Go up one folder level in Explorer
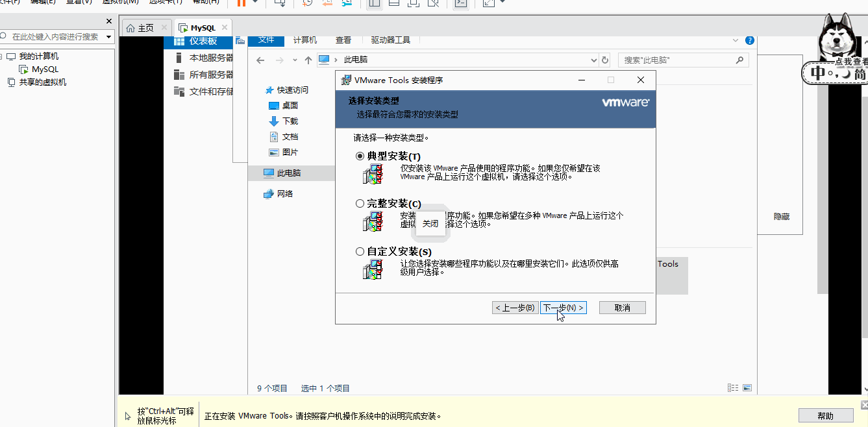 pyautogui.click(x=308, y=60)
